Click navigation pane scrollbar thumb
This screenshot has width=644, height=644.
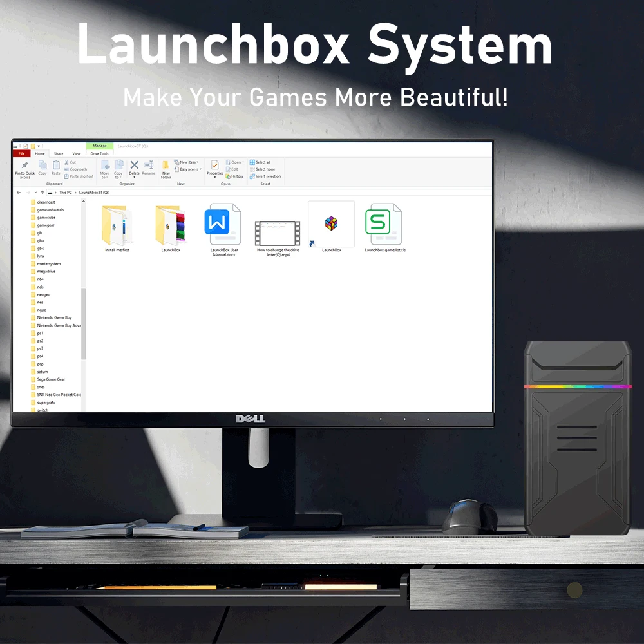83,324
